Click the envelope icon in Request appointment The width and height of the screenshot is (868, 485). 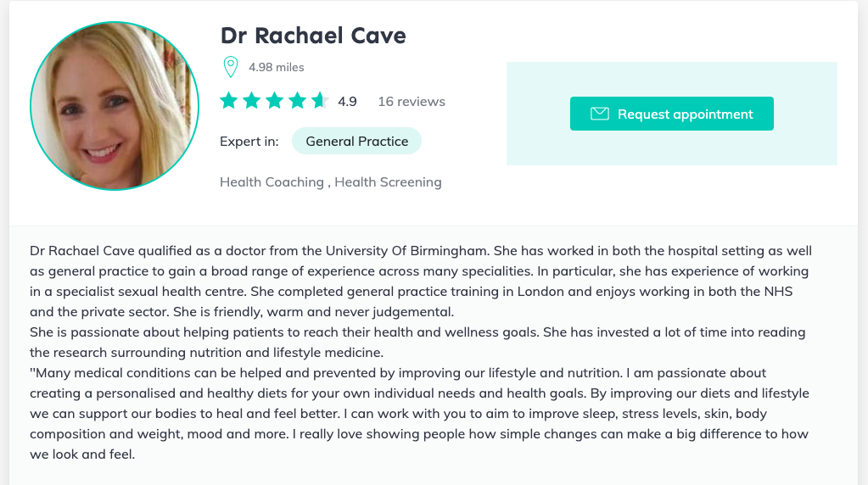coord(600,114)
